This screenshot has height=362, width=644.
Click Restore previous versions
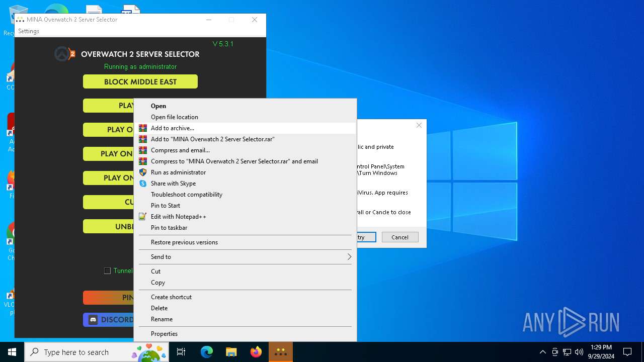(245, 242)
